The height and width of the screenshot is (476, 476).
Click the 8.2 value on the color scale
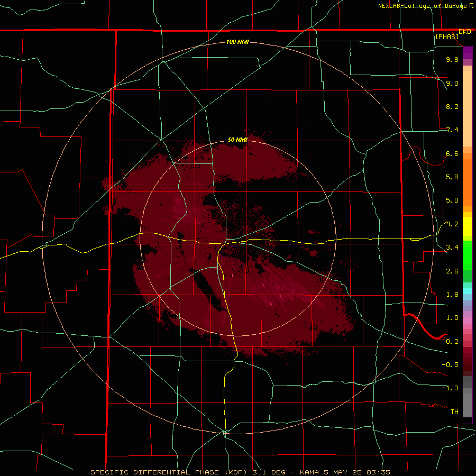coord(452,106)
